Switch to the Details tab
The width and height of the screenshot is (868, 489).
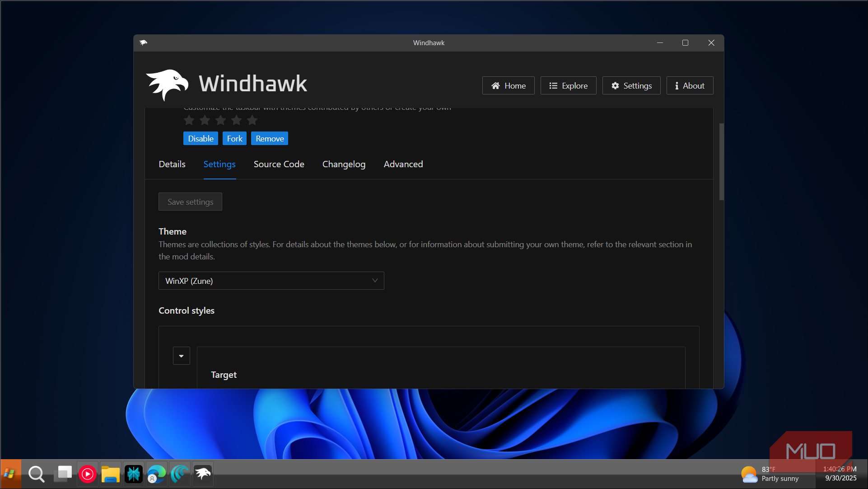[172, 164]
